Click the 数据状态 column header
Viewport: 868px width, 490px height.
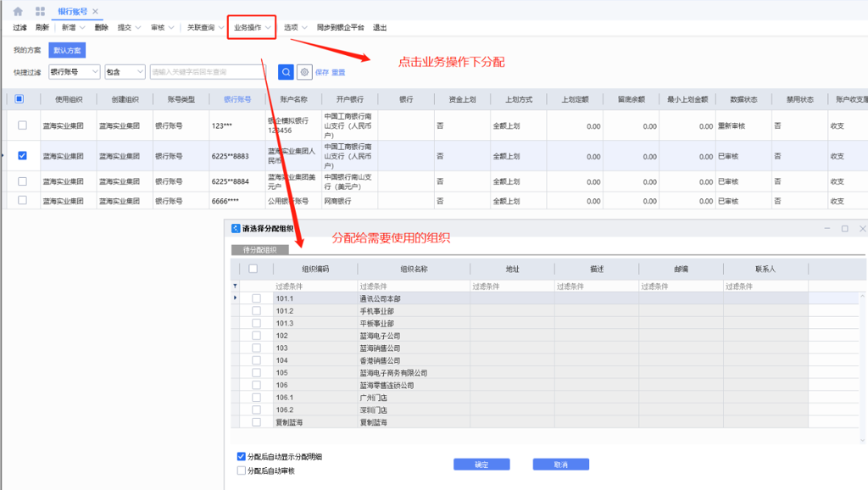pyautogui.click(x=743, y=100)
